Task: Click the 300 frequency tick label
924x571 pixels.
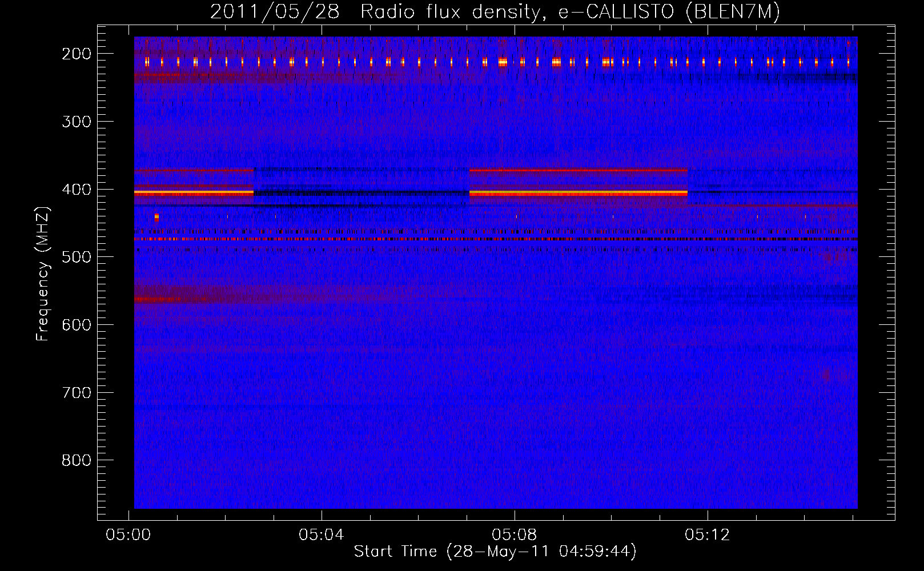Action: point(77,122)
